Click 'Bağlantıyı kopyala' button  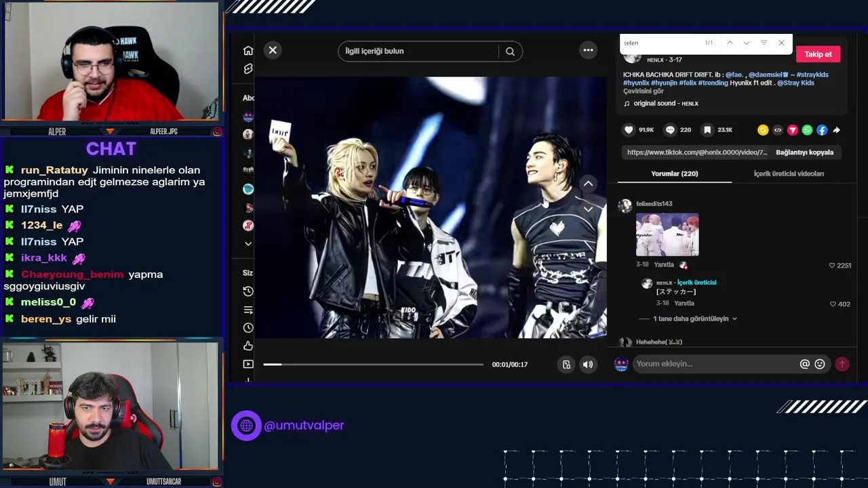coord(804,152)
